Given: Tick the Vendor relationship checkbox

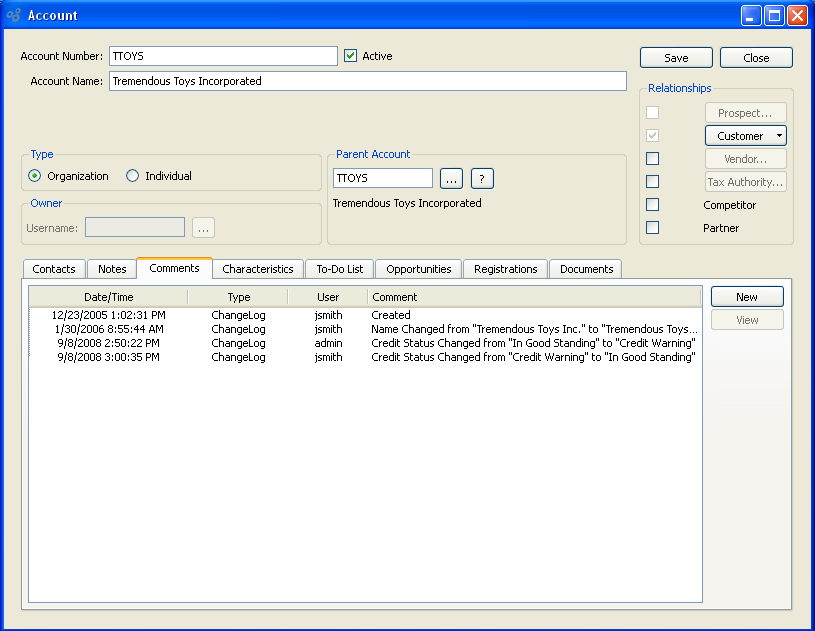Looking at the screenshot, I should pyautogui.click(x=653, y=159).
